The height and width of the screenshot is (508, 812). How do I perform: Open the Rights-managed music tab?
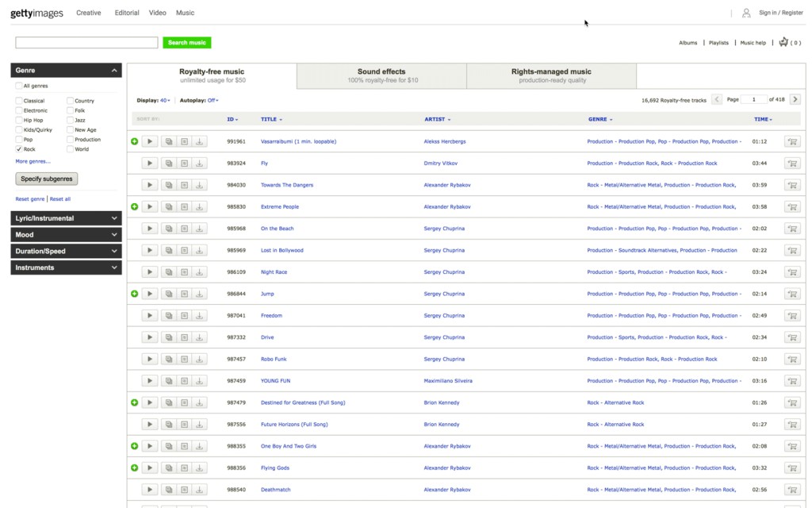pyautogui.click(x=551, y=75)
